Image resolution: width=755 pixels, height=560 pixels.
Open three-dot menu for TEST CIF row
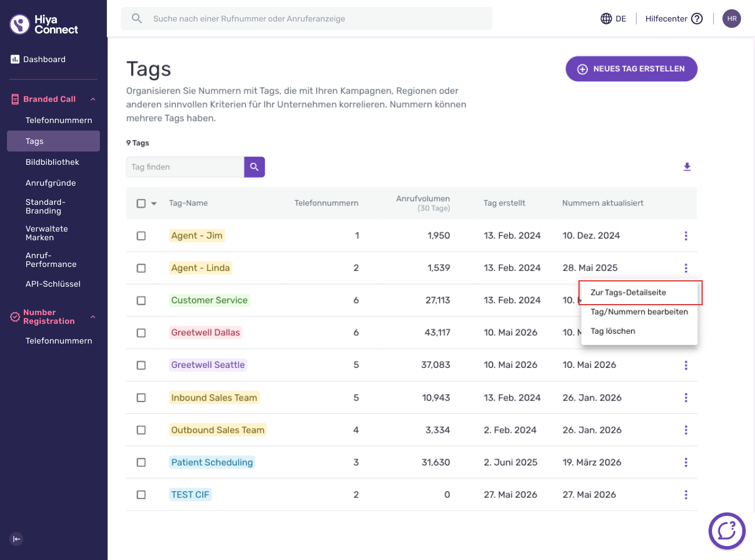[x=686, y=495]
